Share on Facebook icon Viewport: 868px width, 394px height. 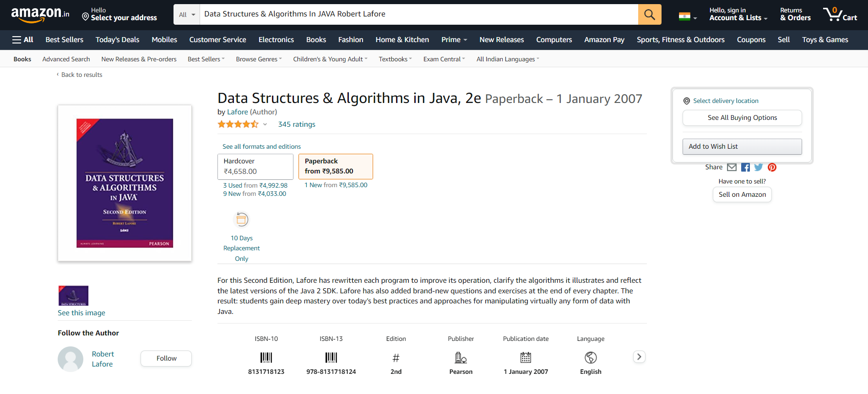[x=745, y=167]
